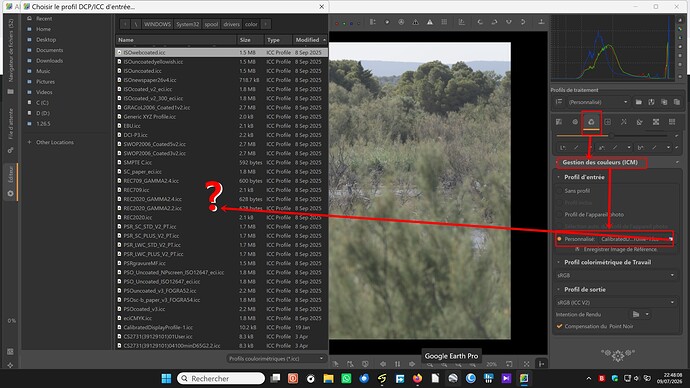Open the processing profile '(Personnalisé)' dropdown
The image size is (690, 388).
pos(598,102)
